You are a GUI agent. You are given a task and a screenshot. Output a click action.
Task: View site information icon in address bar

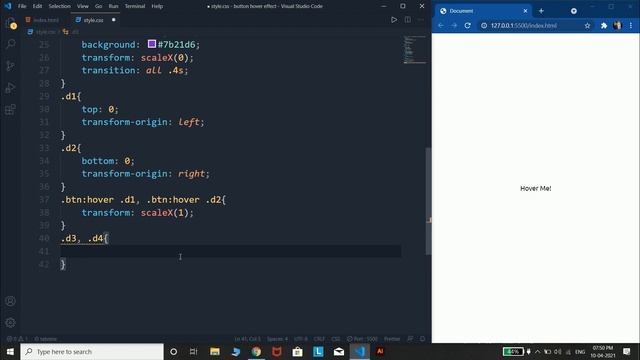click(484, 26)
